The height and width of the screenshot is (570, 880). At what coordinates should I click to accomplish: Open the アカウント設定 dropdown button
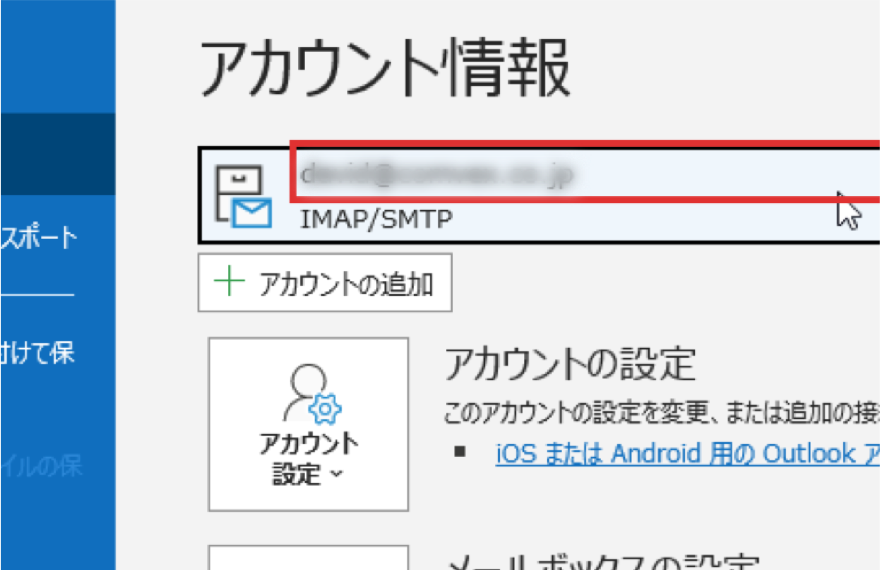point(308,424)
